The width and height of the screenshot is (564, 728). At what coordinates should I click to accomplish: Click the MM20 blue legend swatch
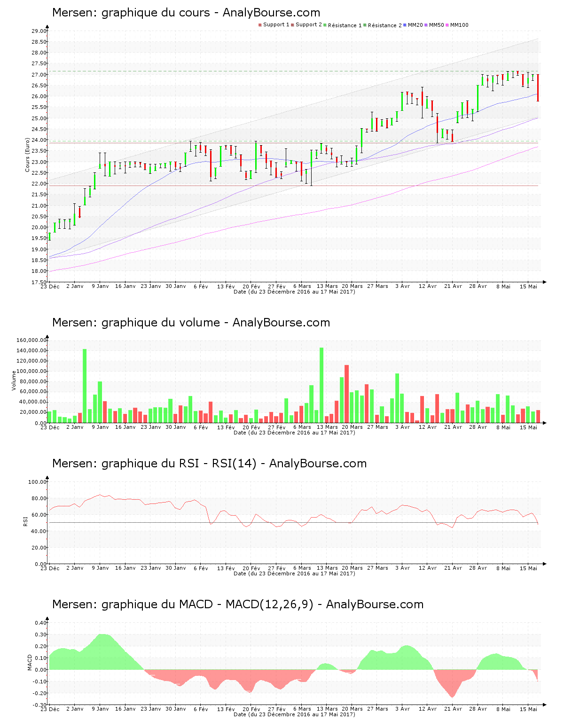405,25
